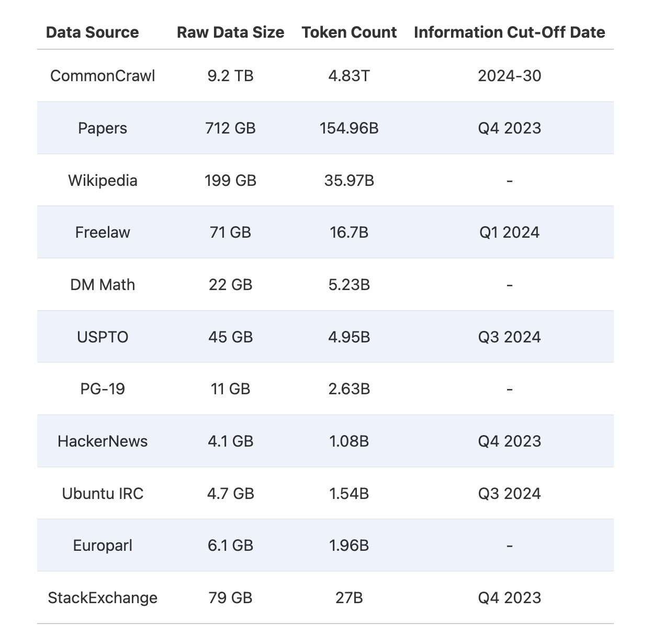Click the HackerNews data source cell
652x644 pixels.
pyautogui.click(x=103, y=441)
